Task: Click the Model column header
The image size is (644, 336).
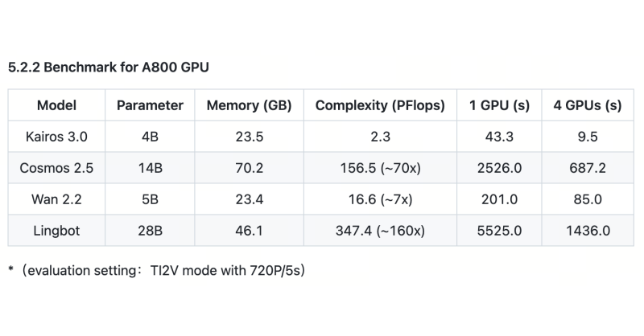Action: 57,105
